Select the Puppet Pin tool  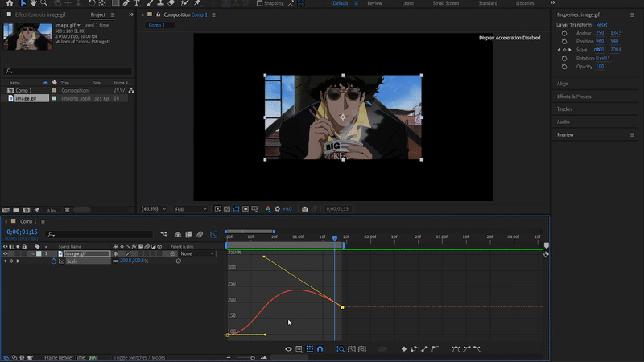[198, 3]
